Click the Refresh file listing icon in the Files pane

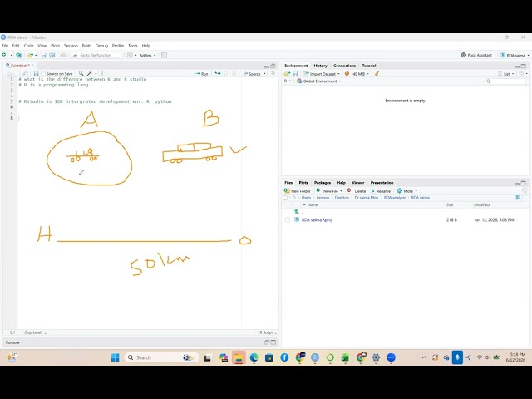click(525, 190)
